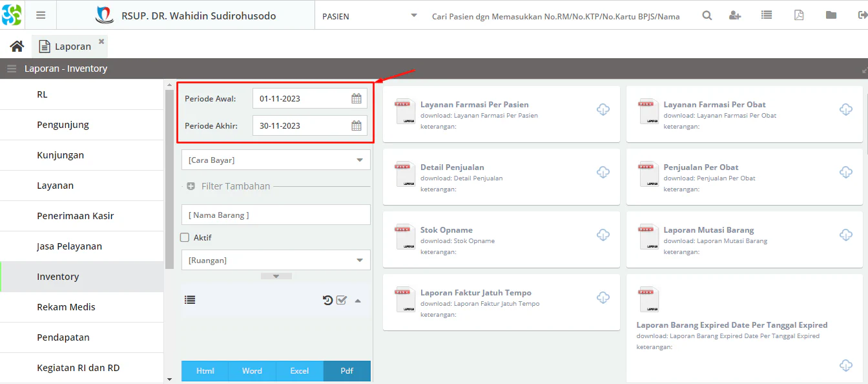This screenshot has width=868, height=384.
Task: Toggle the Aktif checkbox
Action: click(185, 238)
